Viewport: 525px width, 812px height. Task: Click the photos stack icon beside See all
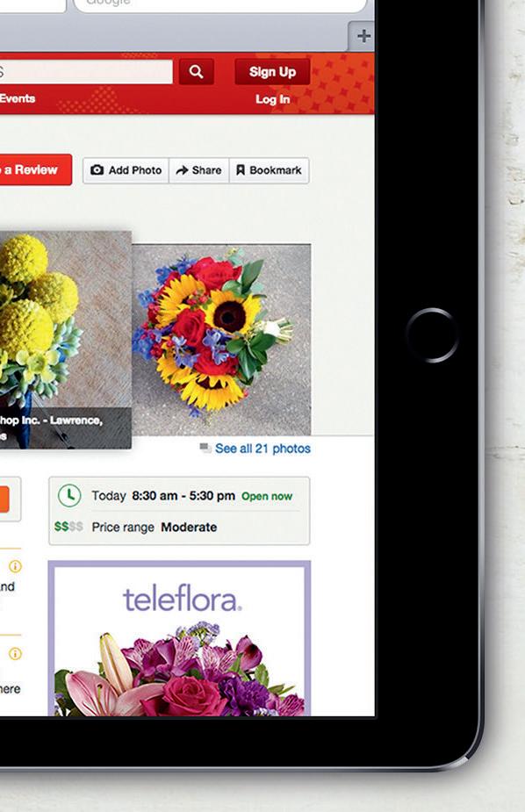205,448
